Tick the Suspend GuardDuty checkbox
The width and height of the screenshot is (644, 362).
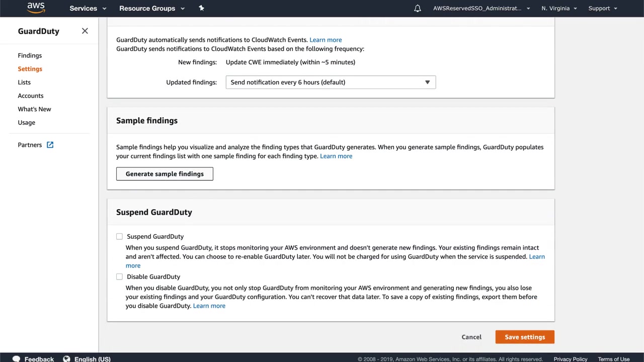tap(119, 236)
